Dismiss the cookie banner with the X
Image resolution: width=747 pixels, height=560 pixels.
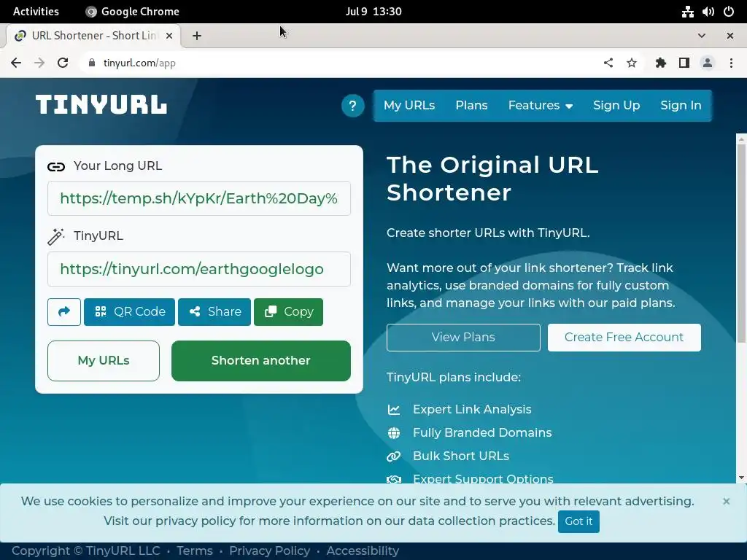click(x=726, y=501)
